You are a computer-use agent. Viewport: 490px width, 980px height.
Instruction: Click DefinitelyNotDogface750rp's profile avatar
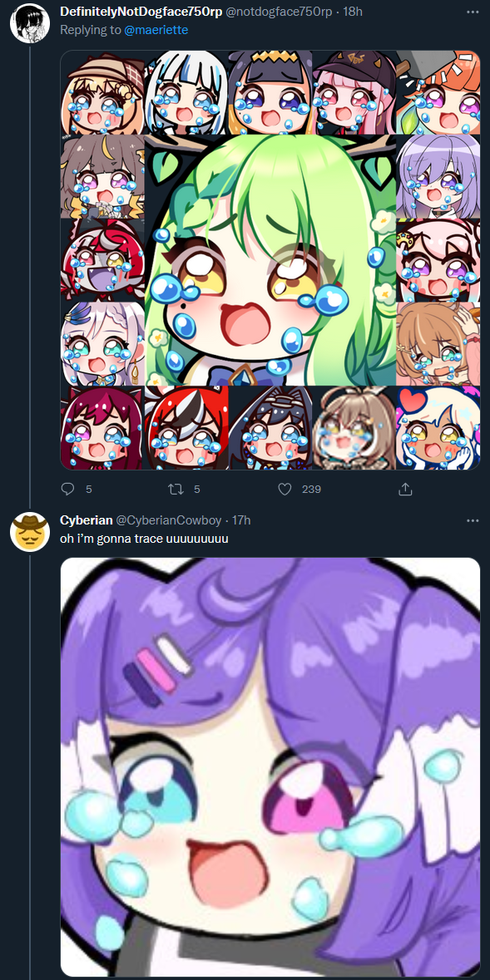[30, 22]
